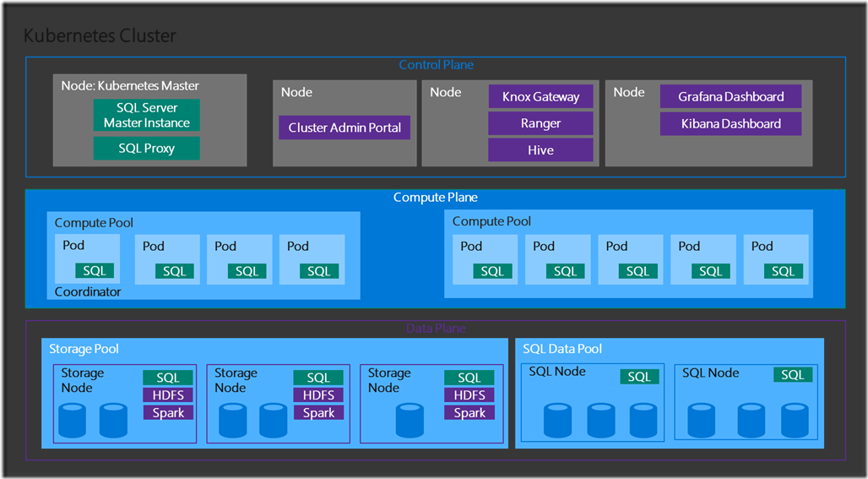
Task: Click the "Storage Node" label in the single-disk node
Action: tap(389, 380)
